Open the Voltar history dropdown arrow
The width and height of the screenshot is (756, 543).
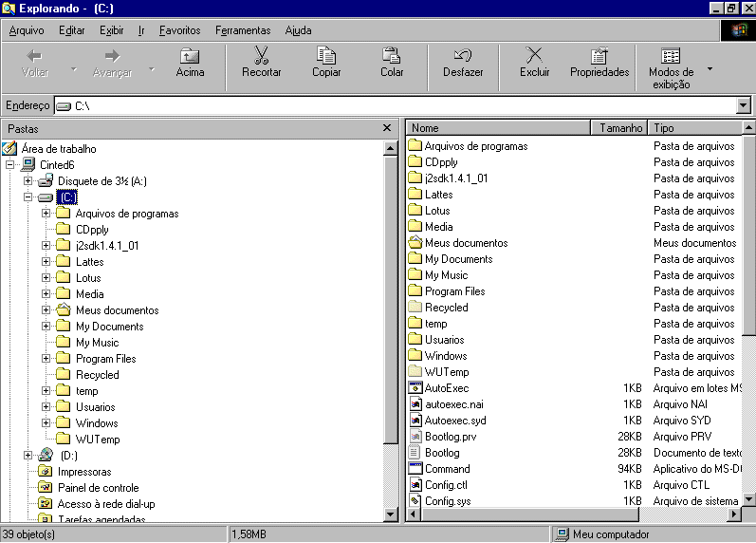(74, 69)
